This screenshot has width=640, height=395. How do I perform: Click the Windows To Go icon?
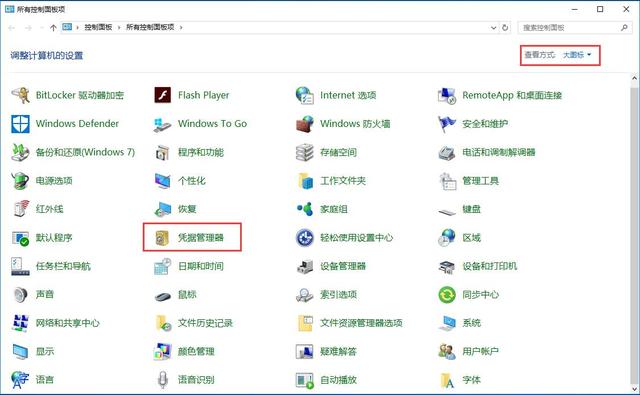point(162,124)
